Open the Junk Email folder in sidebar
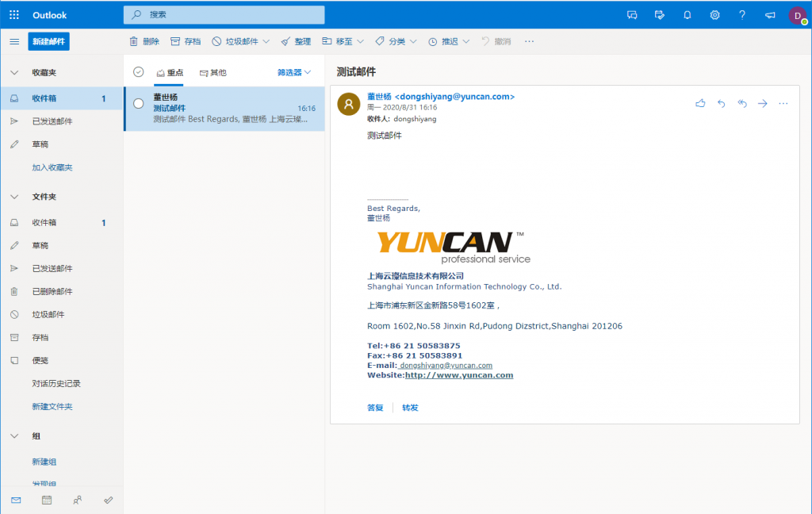Viewport: 812px width, 514px height. coord(62,315)
